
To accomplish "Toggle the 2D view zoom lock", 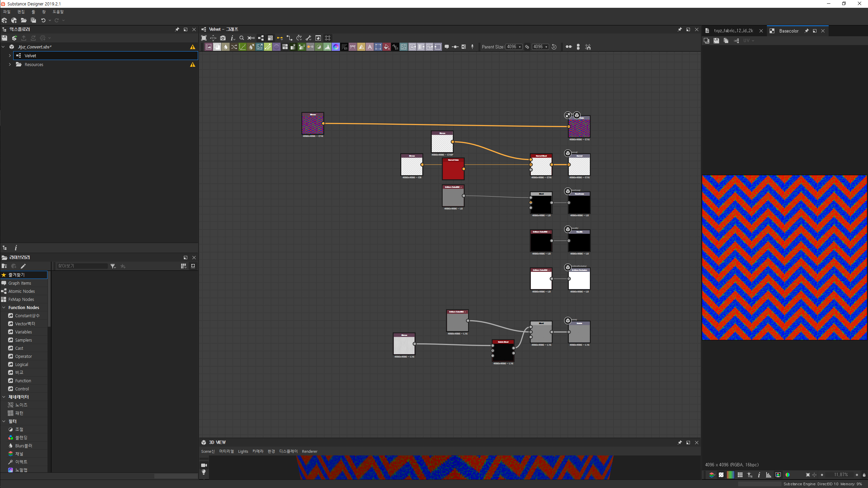I will point(864,475).
